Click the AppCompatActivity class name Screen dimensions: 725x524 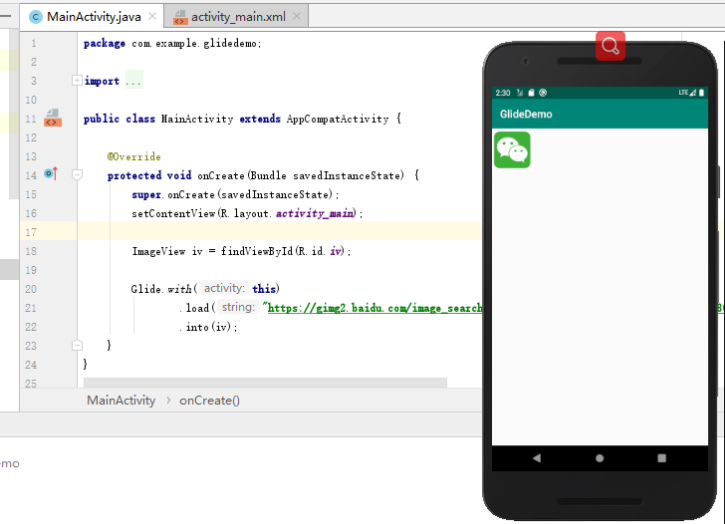click(338, 119)
